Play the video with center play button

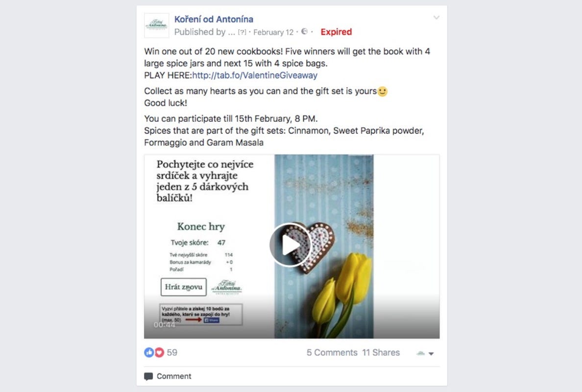tap(290, 245)
